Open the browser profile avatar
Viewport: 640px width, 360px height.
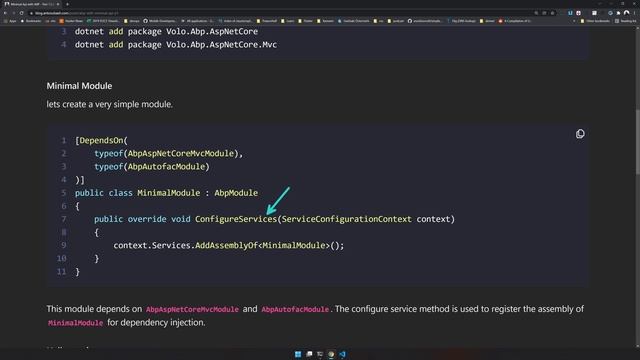click(x=627, y=13)
